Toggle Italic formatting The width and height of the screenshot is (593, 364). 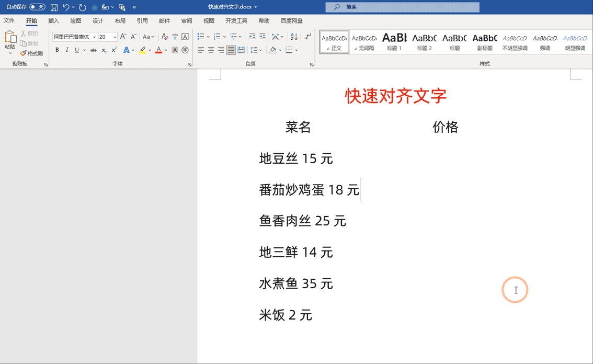[67, 50]
